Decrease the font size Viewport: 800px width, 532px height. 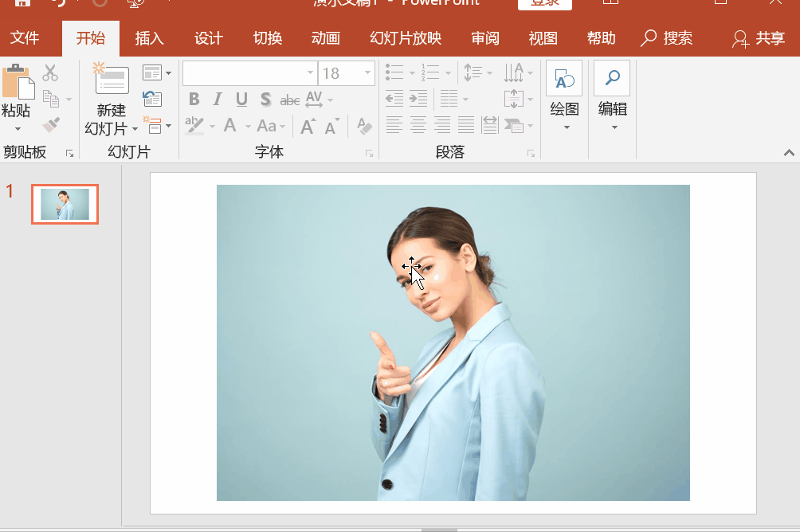click(331, 126)
